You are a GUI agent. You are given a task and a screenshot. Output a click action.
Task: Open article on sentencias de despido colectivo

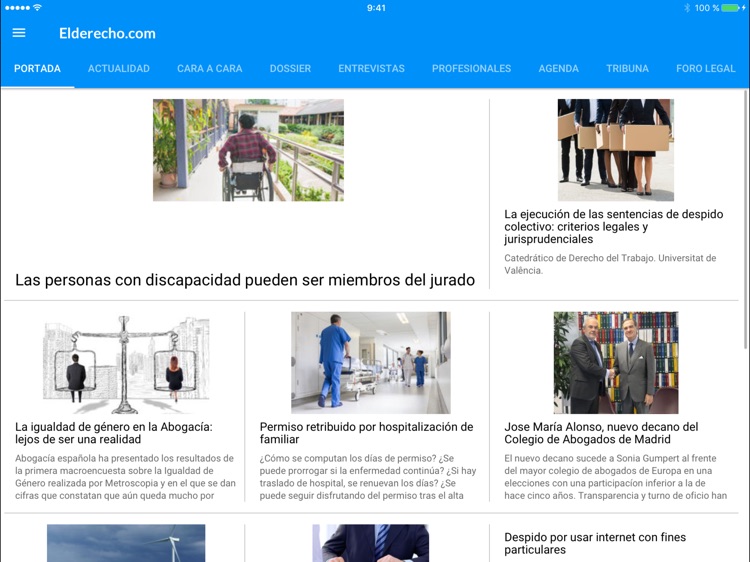pos(614,227)
